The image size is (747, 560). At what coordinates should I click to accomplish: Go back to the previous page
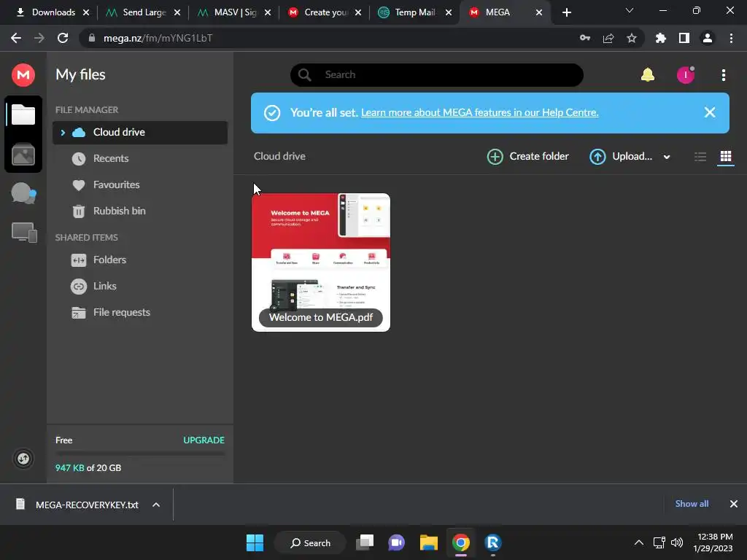(x=16, y=38)
